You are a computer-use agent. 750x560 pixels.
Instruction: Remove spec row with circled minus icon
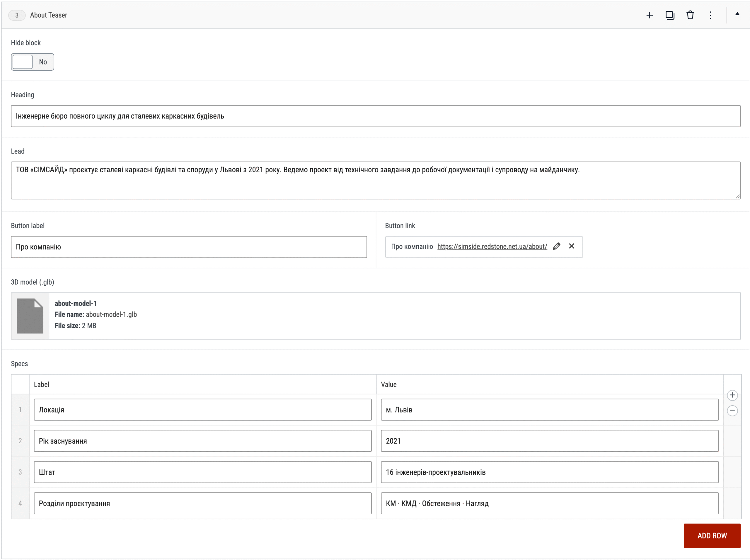pyautogui.click(x=732, y=411)
